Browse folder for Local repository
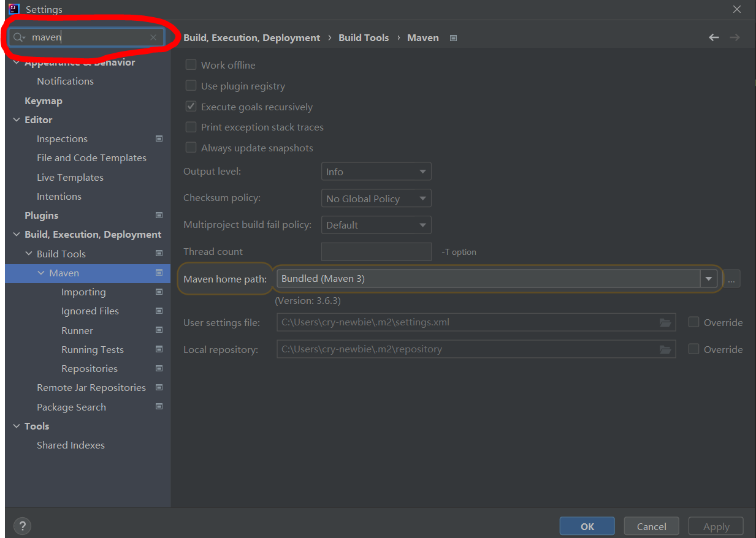Image resolution: width=756 pixels, height=538 pixels. pos(665,349)
